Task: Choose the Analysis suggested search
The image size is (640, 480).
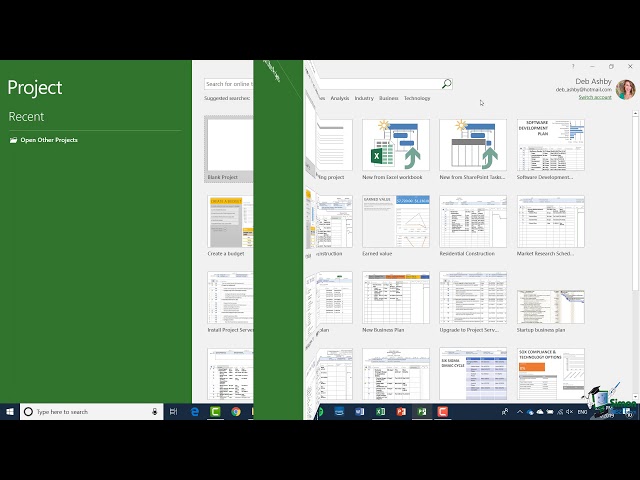Action: point(340,98)
